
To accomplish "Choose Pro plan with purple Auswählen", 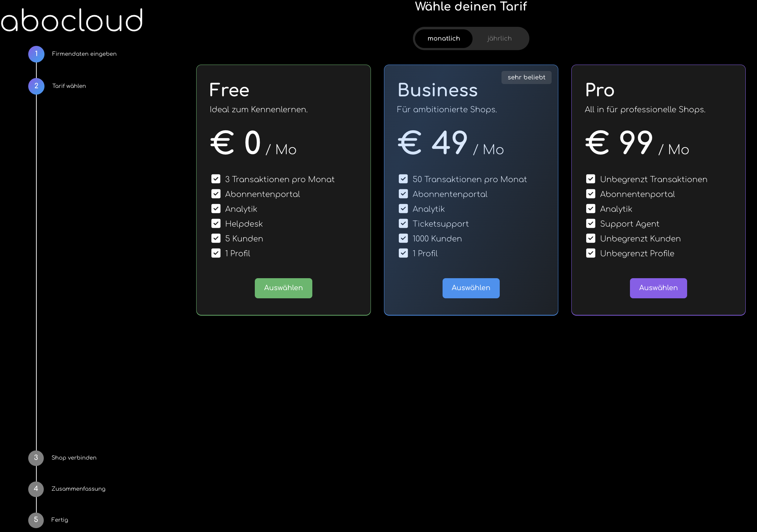I will pos(658,288).
